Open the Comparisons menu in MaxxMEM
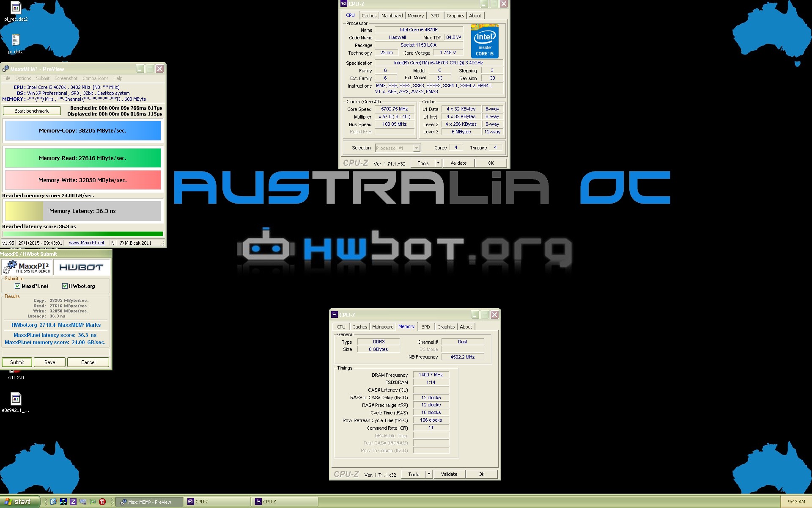 point(96,78)
